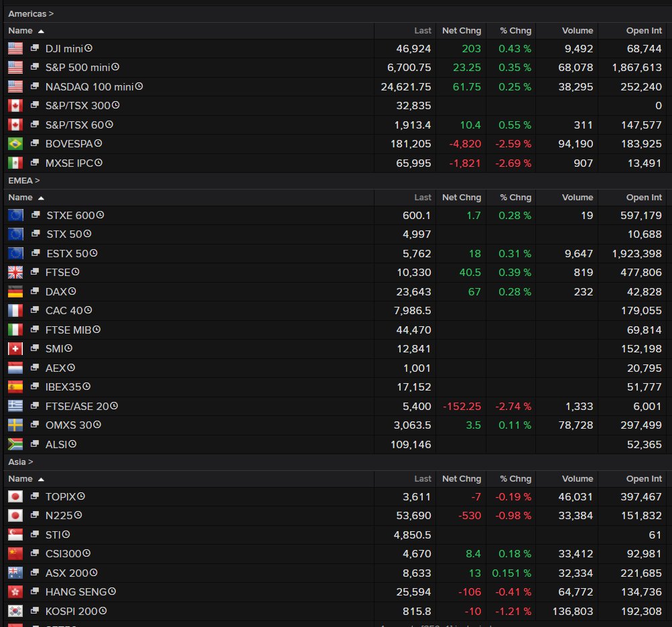The height and width of the screenshot is (627, 672).
Task: Sort EMEA table by % Chng column
Action: click(516, 197)
